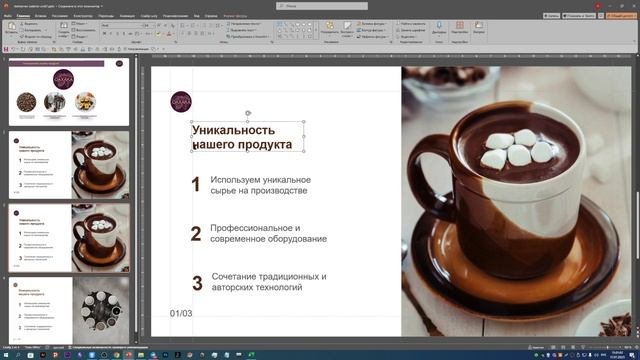Click the rotation handle above the title box
The width and height of the screenshot is (640, 360).
[x=248, y=113]
